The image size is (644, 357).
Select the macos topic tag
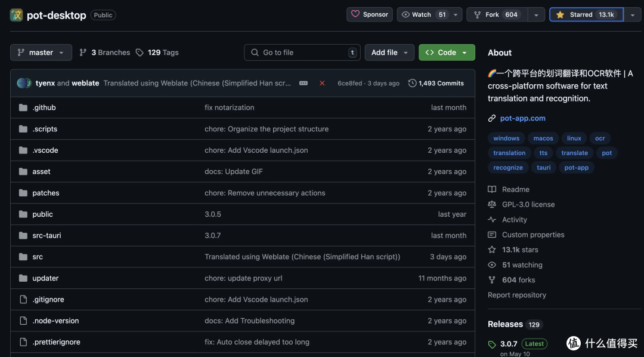pyautogui.click(x=543, y=138)
